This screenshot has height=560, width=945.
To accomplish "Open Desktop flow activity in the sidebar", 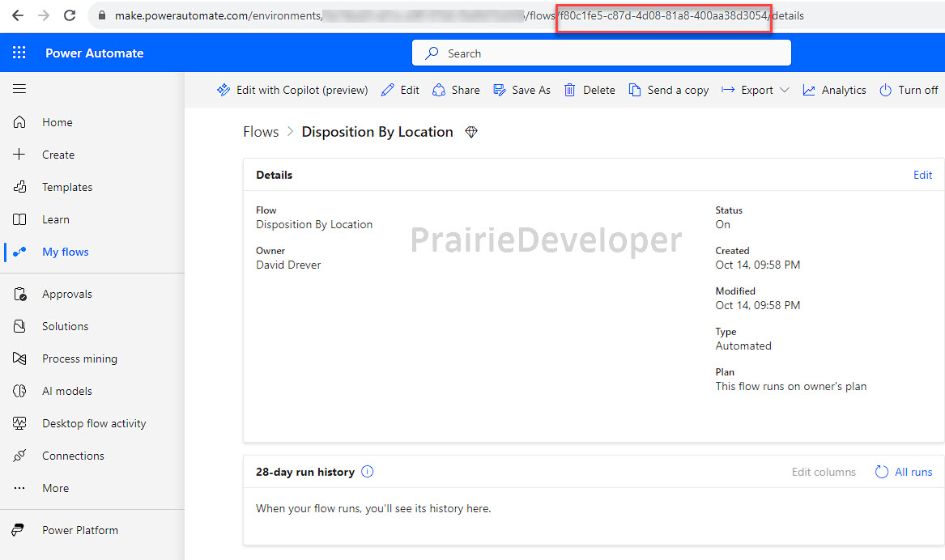I will 92,424.
